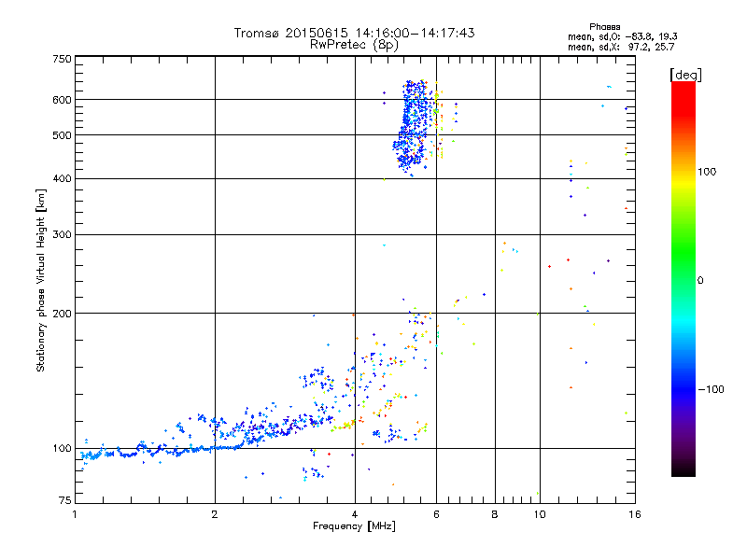
Task: Click the '1' x-axis tick label
Action: [75, 514]
